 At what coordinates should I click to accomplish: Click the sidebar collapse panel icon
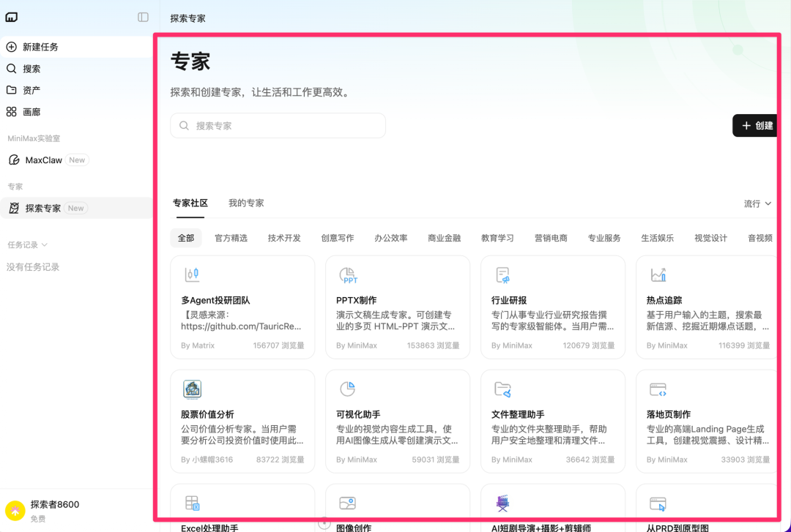[142, 17]
